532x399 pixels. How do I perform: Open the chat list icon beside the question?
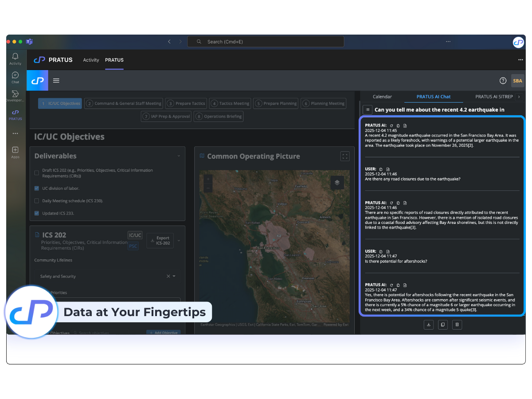[368, 110]
